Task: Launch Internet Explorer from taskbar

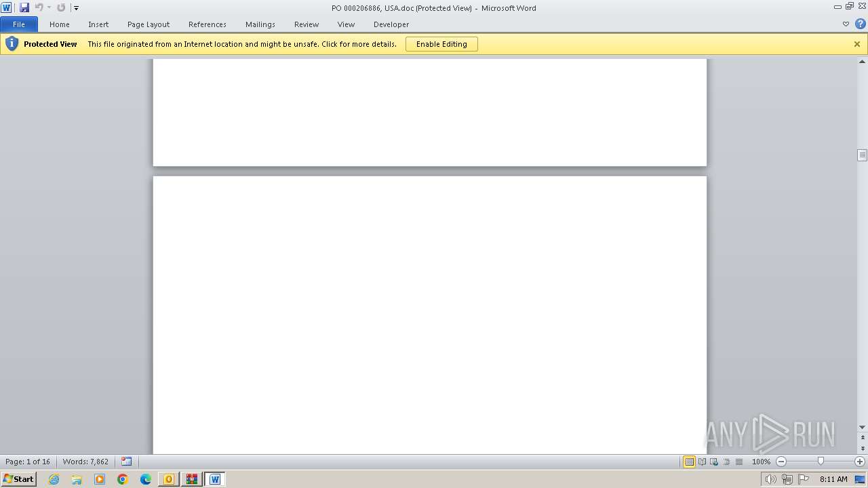Action: 54,479
